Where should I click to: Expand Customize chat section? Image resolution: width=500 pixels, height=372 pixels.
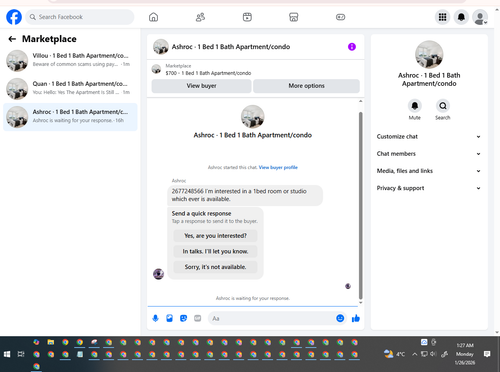tap(429, 137)
